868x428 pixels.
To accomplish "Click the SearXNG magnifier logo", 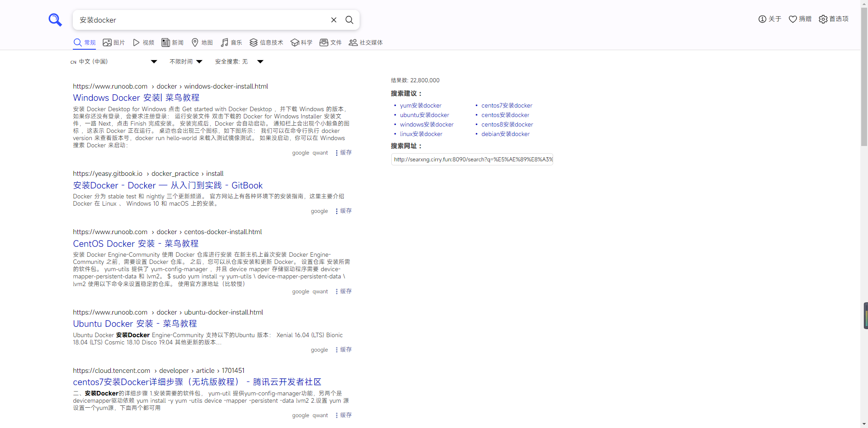I will click(55, 20).
